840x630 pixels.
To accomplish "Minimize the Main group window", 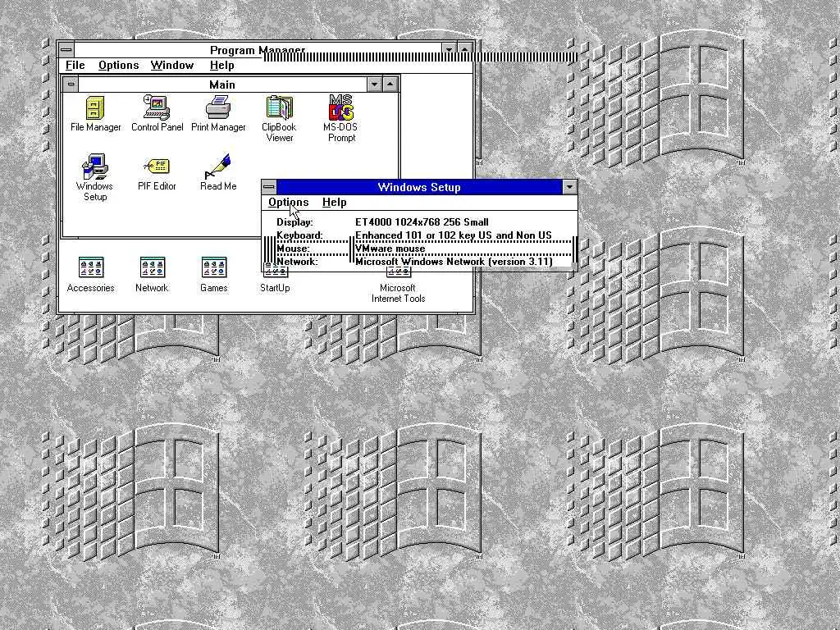I will click(374, 84).
